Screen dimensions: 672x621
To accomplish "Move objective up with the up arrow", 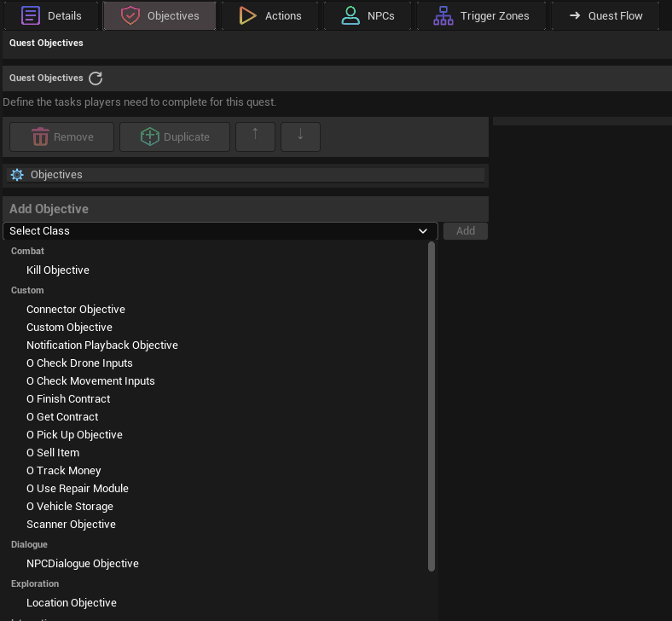I will tap(256, 137).
